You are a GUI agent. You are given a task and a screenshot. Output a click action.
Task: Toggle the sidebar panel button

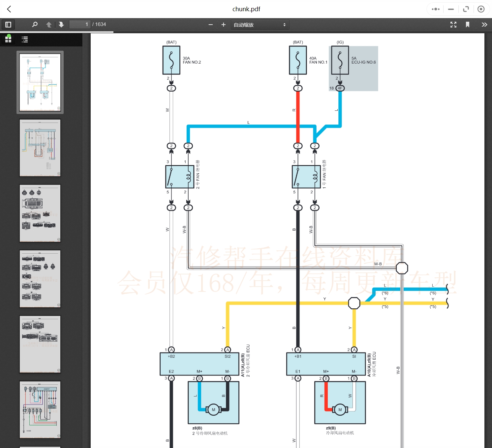pos(8,25)
